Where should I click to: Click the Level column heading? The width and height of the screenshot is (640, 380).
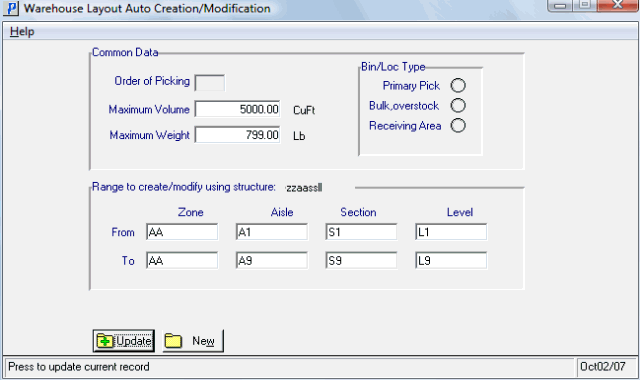[460, 212]
